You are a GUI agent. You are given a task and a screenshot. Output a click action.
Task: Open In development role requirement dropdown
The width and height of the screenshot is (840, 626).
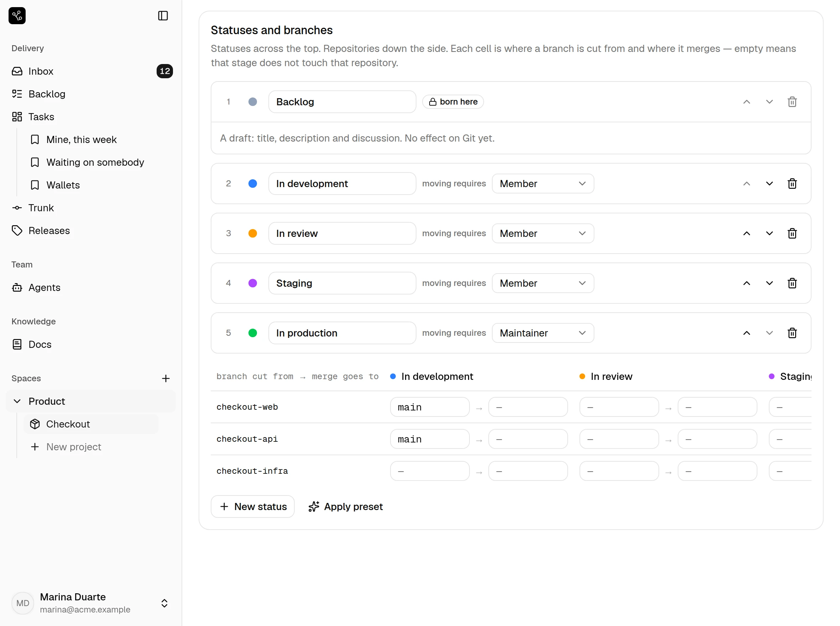tap(543, 184)
